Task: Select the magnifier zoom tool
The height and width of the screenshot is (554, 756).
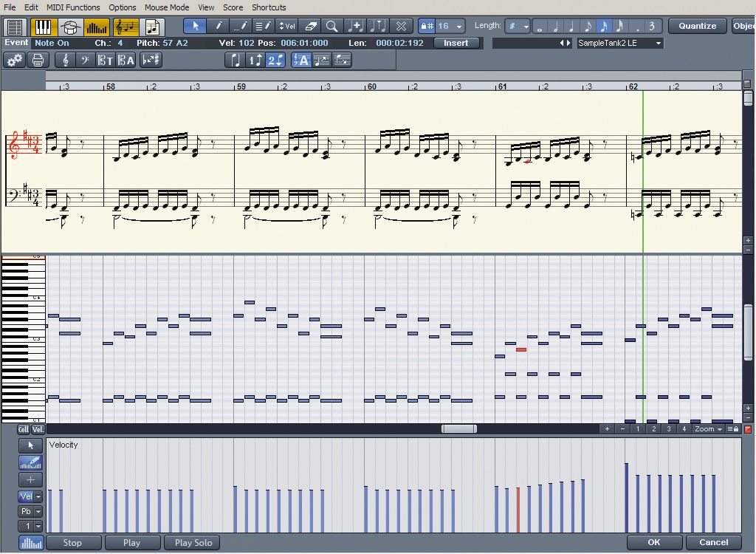Action: click(x=332, y=26)
